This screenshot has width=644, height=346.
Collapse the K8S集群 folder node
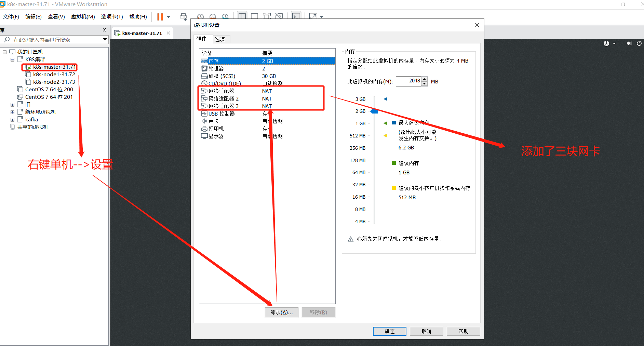coord(12,59)
